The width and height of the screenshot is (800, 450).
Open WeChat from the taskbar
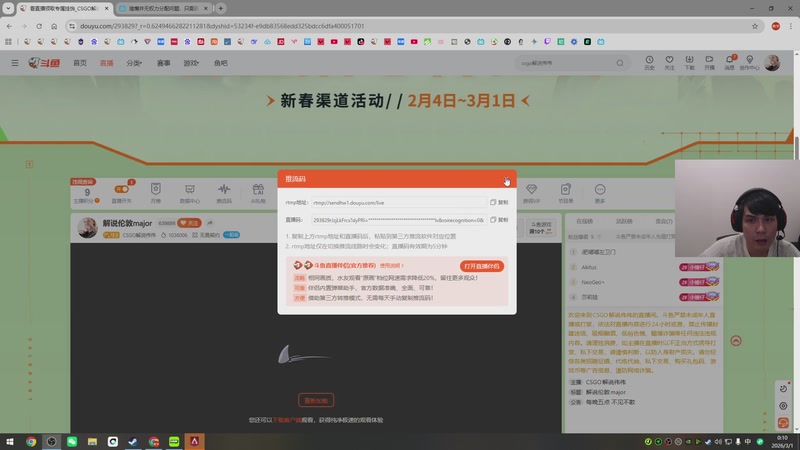pos(72,441)
